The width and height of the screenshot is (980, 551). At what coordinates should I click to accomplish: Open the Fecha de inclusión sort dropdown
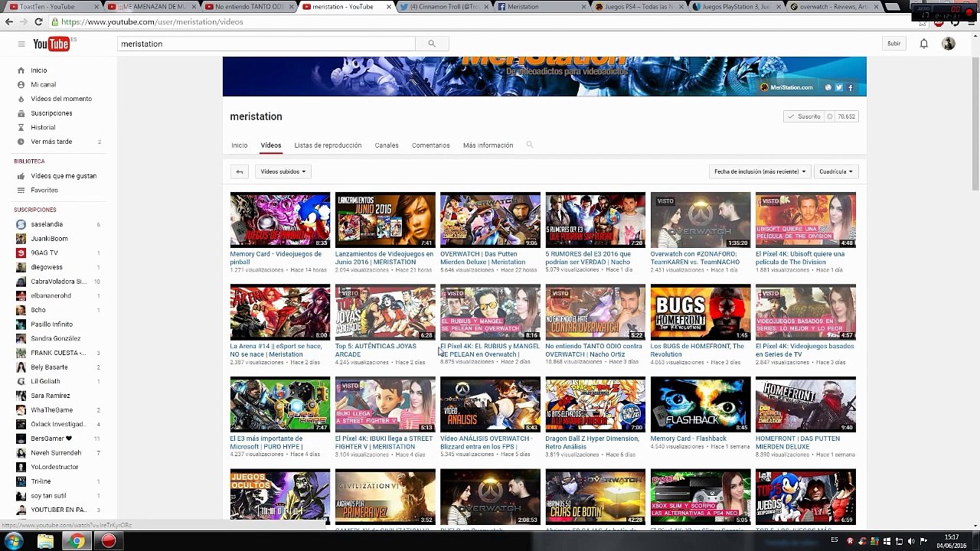pyautogui.click(x=759, y=171)
